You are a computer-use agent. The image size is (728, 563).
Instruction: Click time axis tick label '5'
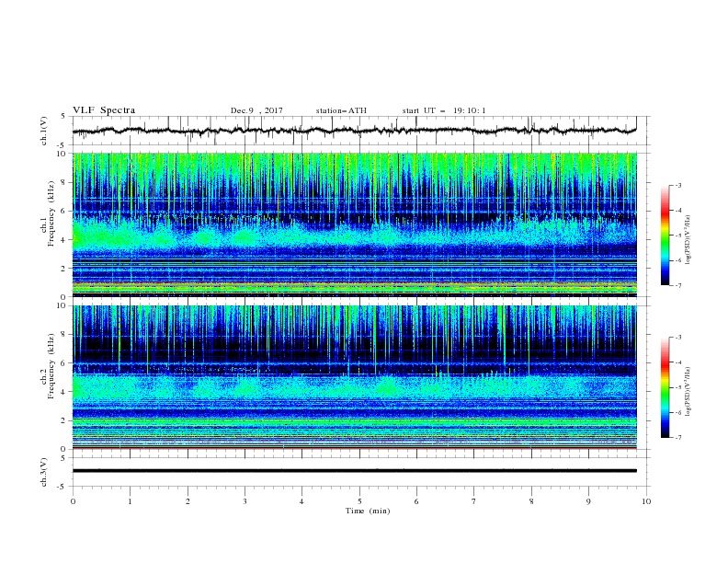pyautogui.click(x=359, y=501)
